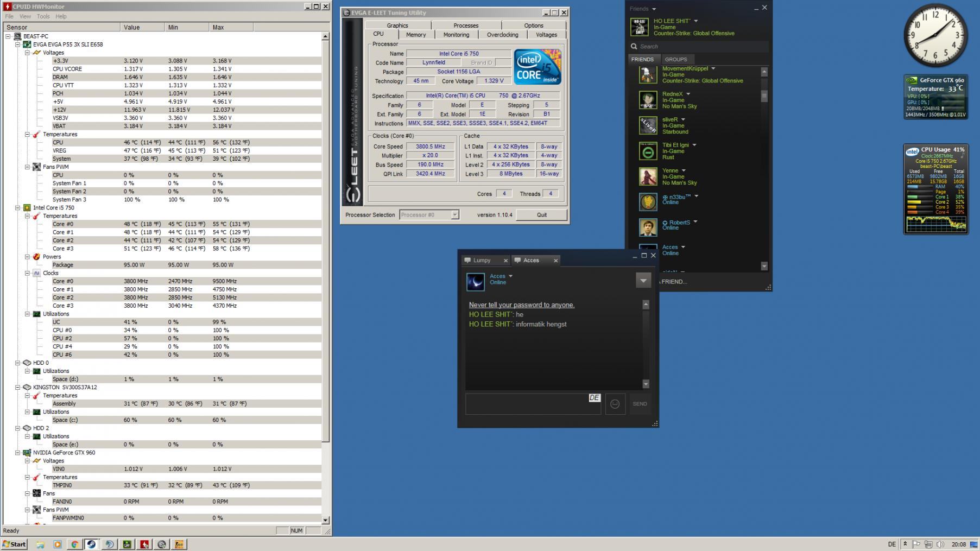
Task: Collapse the BEAST-PC tree node
Action: [x=8, y=36]
